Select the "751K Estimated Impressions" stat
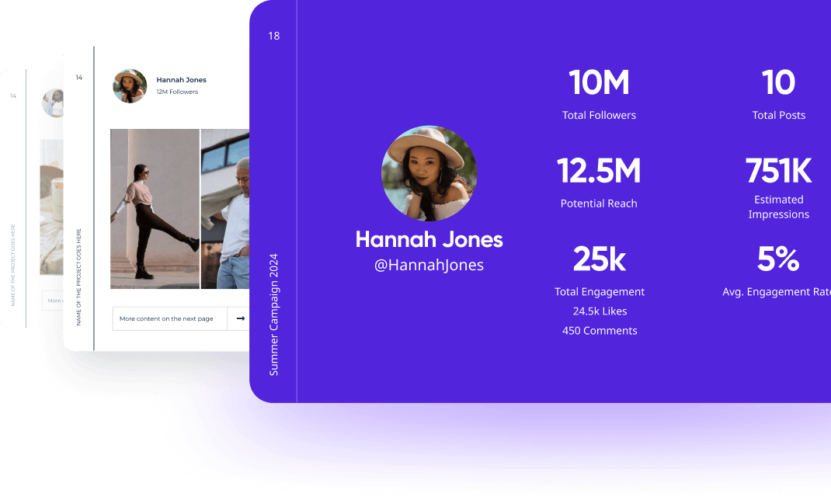The image size is (831, 504). pos(779,186)
